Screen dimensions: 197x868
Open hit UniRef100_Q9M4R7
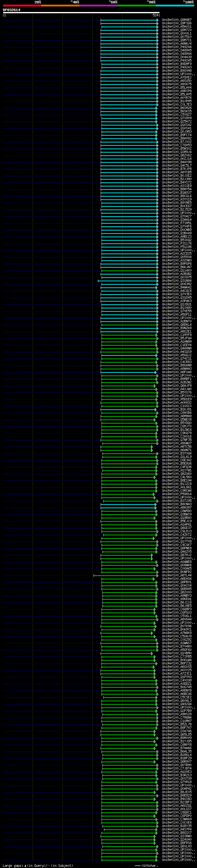177,20
